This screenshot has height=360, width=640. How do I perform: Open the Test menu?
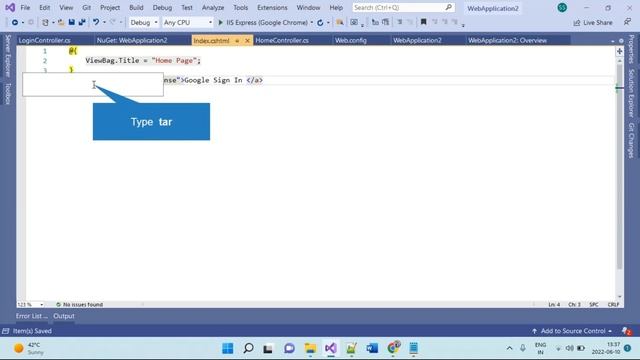(x=187, y=7)
